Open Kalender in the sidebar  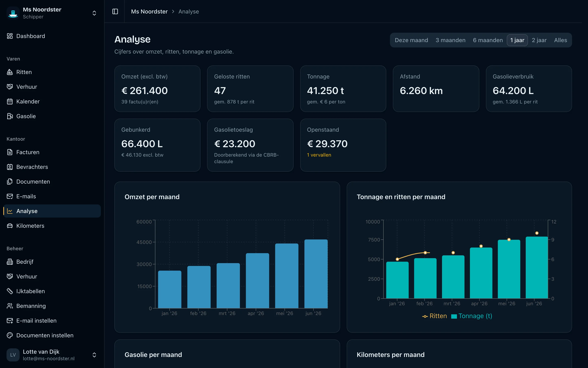(52, 101)
